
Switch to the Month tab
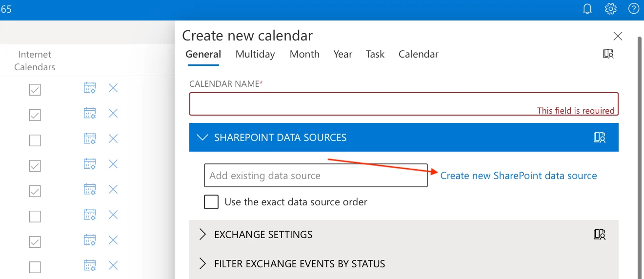click(304, 54)
